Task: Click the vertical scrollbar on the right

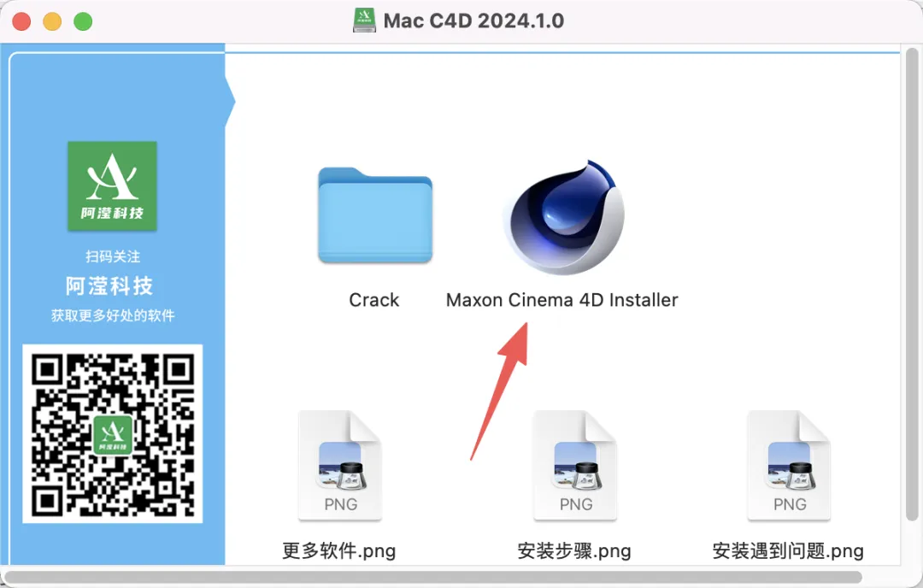Action: tap(912, 284)
